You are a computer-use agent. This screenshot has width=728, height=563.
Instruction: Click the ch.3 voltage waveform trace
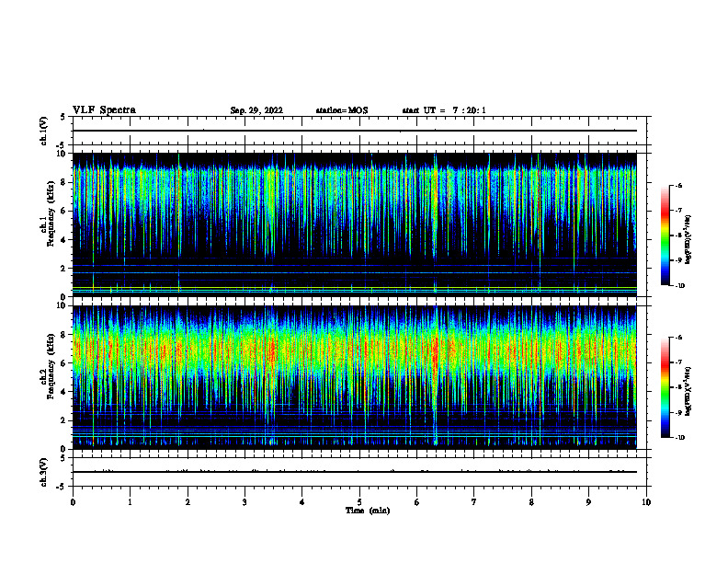354,472
